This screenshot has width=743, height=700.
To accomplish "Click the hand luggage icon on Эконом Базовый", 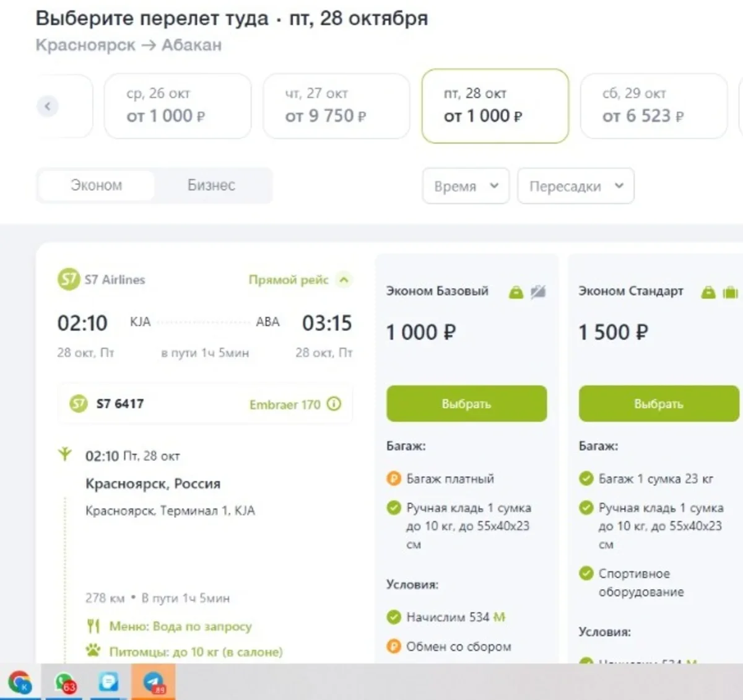I will coord(516,292).
